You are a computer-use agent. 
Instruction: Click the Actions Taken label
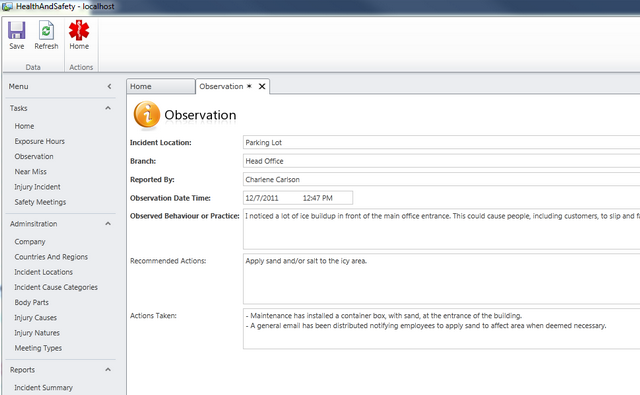[x=153, y=315]
